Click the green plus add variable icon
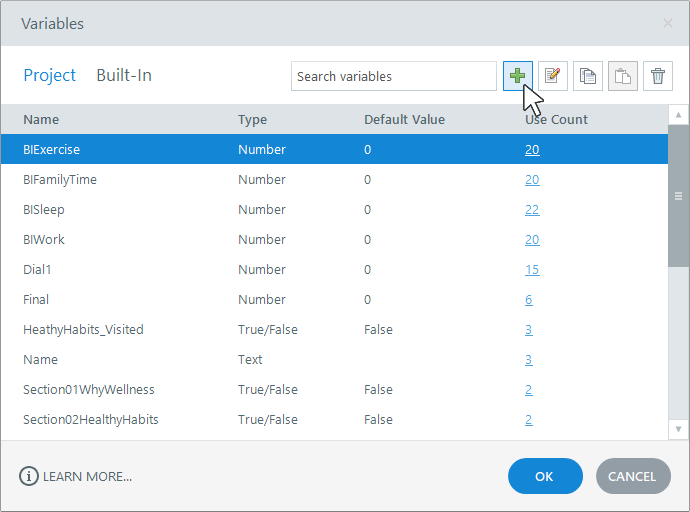 (x=518, y=76)
